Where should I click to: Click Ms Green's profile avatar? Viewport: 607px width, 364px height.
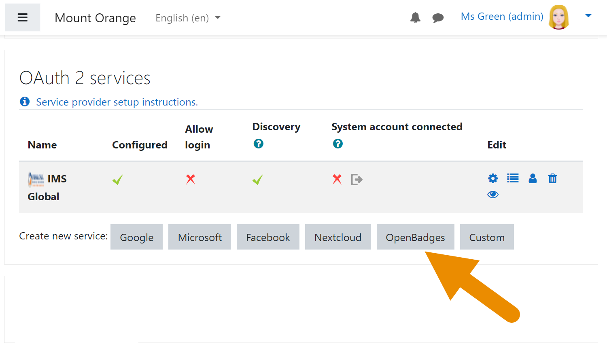coord(559,17)
